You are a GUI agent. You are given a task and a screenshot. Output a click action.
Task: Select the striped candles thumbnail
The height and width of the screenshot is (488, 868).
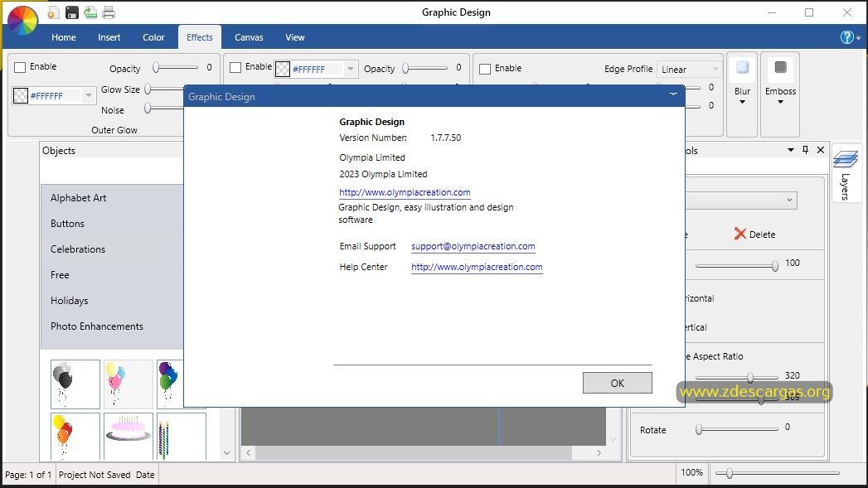pos(182,436)
